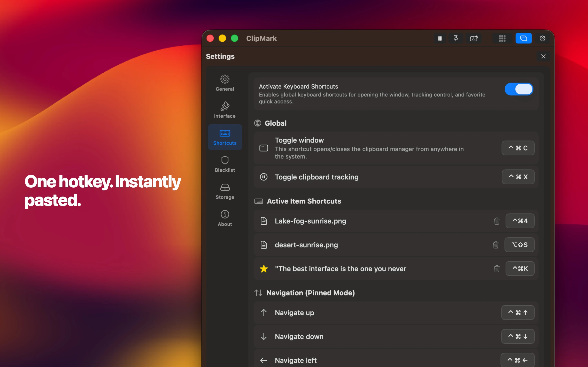Screen dimensions: 588x367
Task: Toggle the stacked windows view mode
Action: point(524,38)
